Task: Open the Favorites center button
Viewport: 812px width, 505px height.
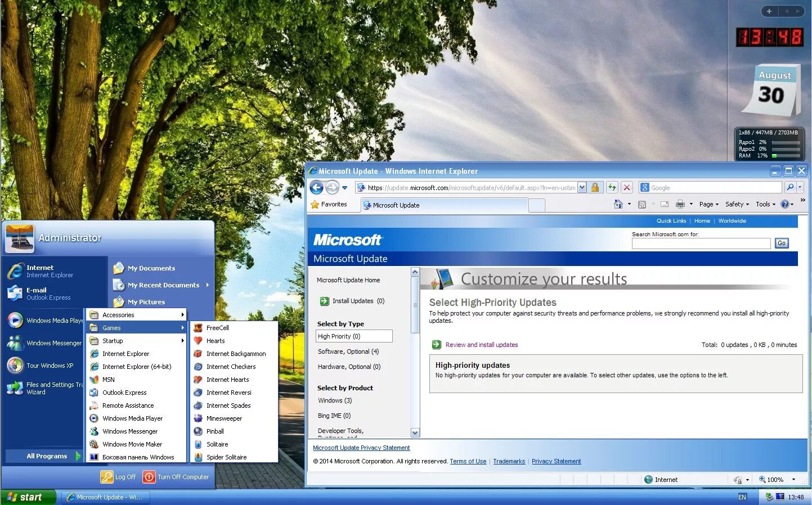Action: (329, 204)
